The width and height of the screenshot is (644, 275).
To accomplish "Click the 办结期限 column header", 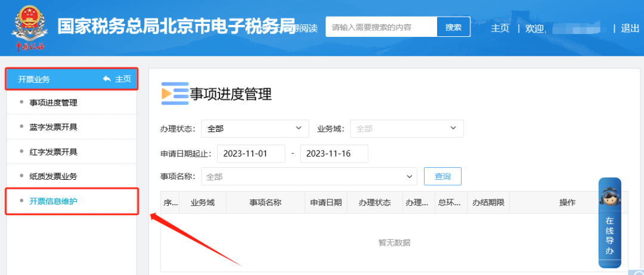I will [x=488, y=202].
